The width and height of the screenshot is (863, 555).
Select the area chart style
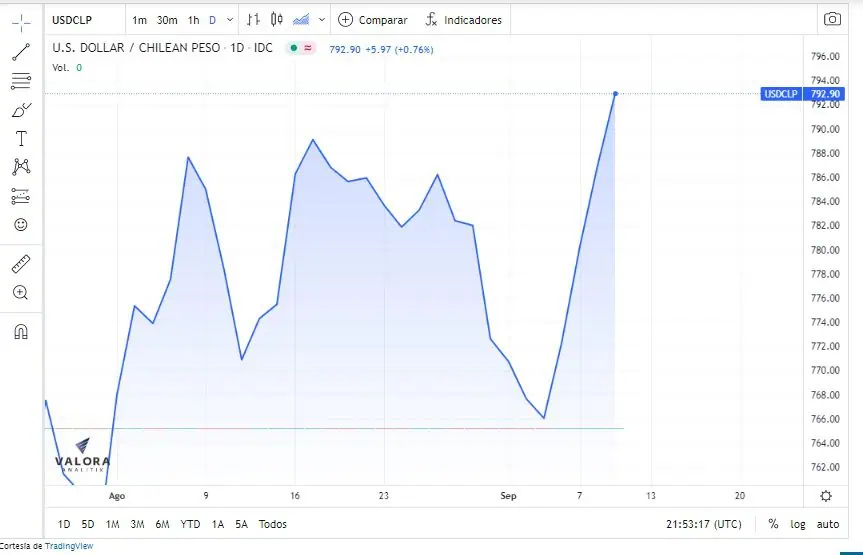coord(301,20)
